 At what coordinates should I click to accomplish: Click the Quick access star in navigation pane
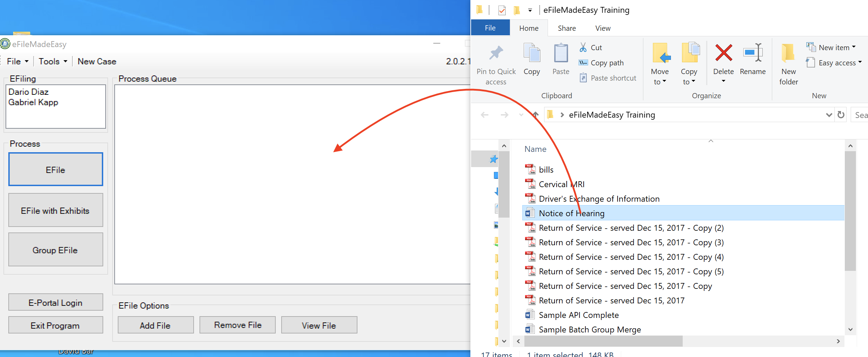[x=494, y=159]
